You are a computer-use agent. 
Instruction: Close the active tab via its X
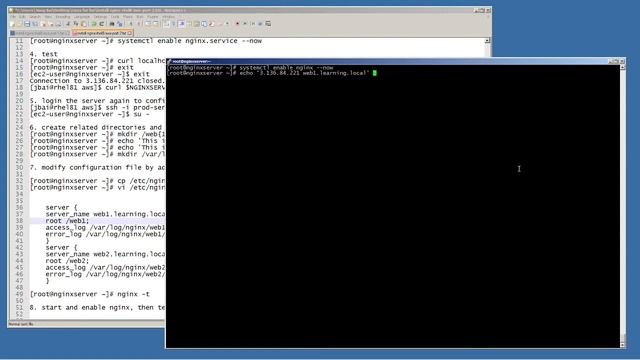[130, 33]
